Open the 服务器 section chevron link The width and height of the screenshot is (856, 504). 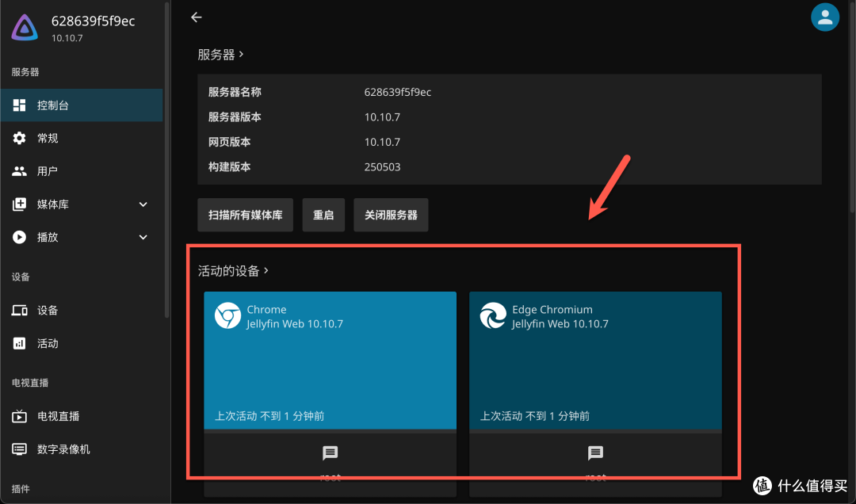tap(241, 55)
